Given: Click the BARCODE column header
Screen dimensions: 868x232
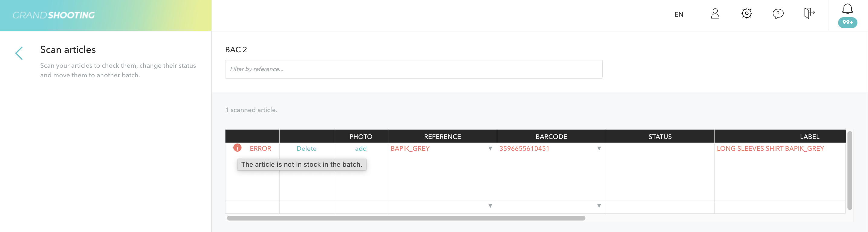Looking at the screenshot, I should point(551,137).
